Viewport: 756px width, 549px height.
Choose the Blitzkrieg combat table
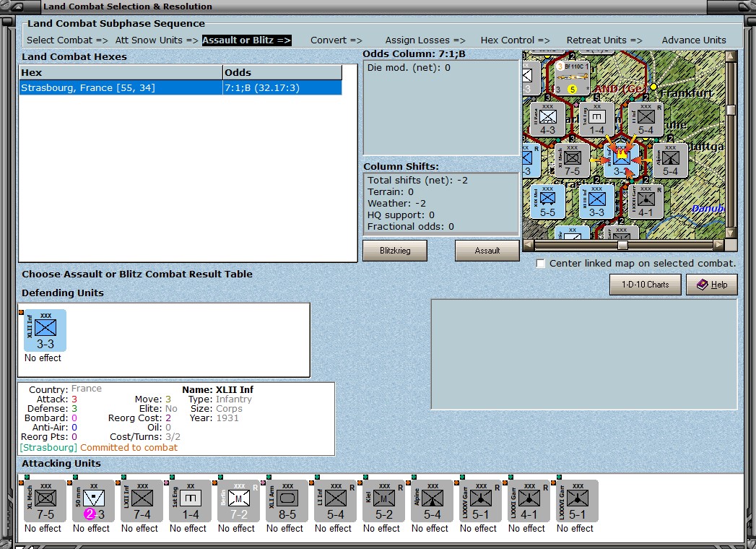click(395, 251)
